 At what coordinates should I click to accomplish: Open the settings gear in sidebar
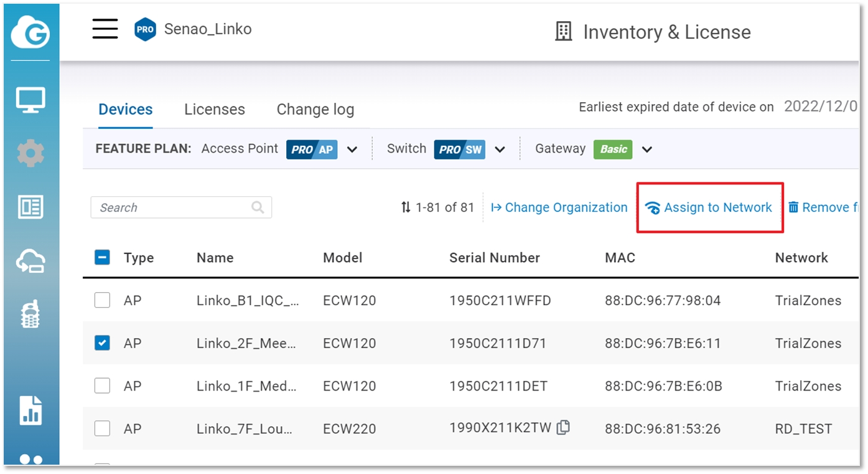tap(30, 153)
